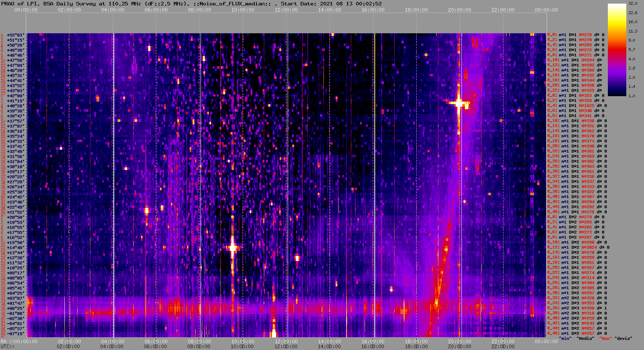Viewport: 644px width, 350px height.
Task: Click the declination label '+08°05''
Action: pyautogui.click(x=15, y=278)
